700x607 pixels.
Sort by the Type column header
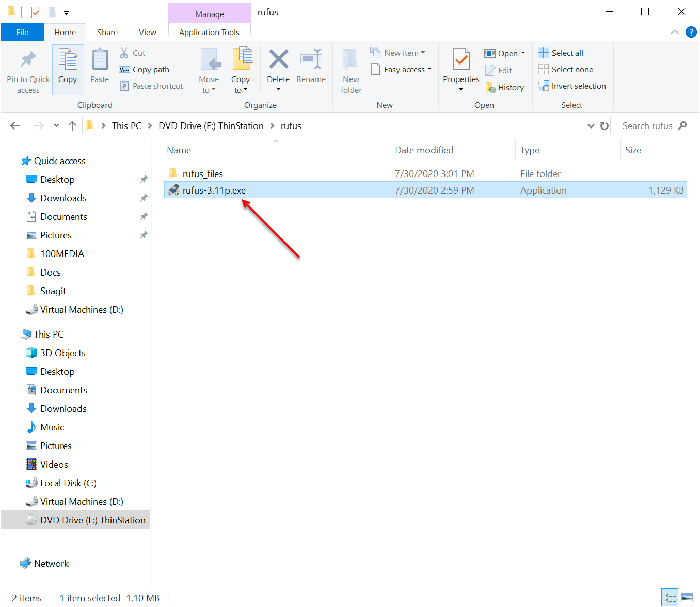530,150
